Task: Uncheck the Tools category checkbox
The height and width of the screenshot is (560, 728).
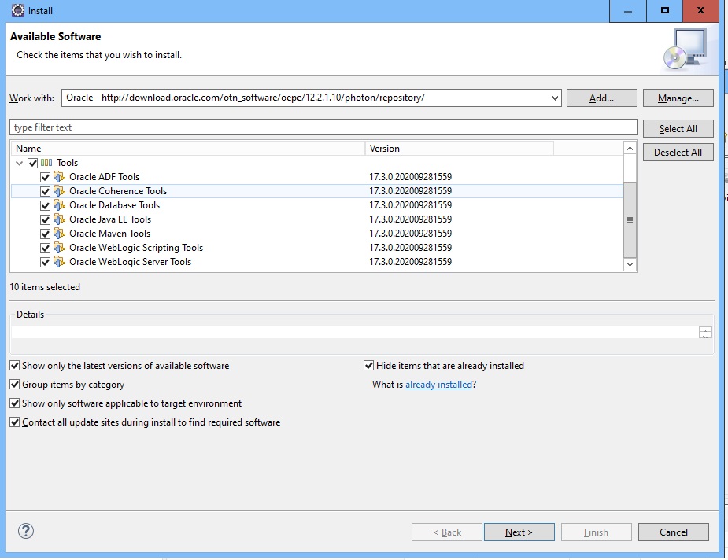Action: click(x=32, y=163)
